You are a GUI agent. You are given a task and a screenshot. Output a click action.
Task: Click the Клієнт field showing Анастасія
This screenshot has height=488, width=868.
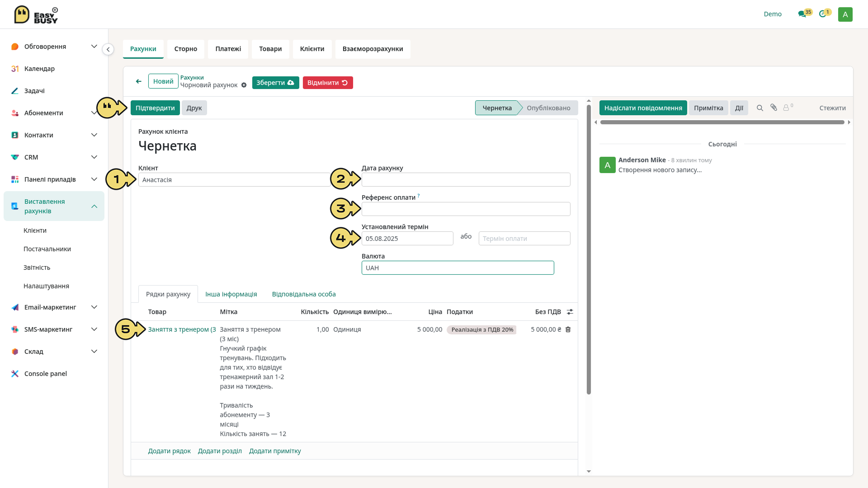tap(235, 180)
